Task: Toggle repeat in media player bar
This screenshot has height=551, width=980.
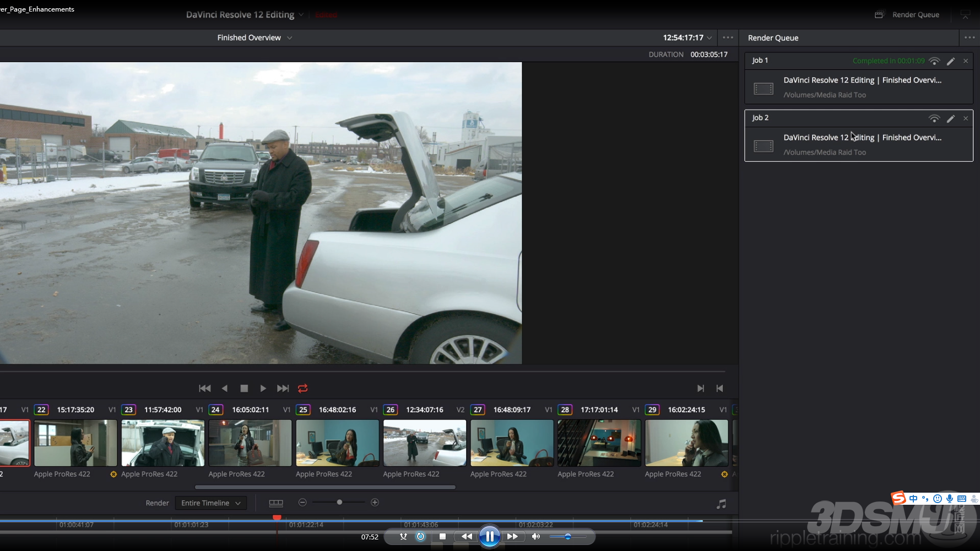Action: (x=420, y=536)
